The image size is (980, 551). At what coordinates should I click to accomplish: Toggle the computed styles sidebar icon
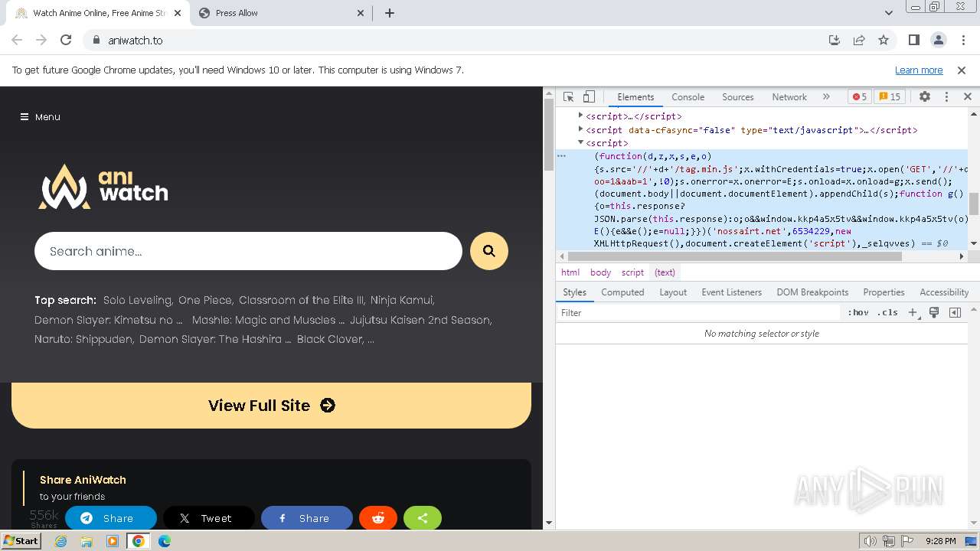[955, 313]
